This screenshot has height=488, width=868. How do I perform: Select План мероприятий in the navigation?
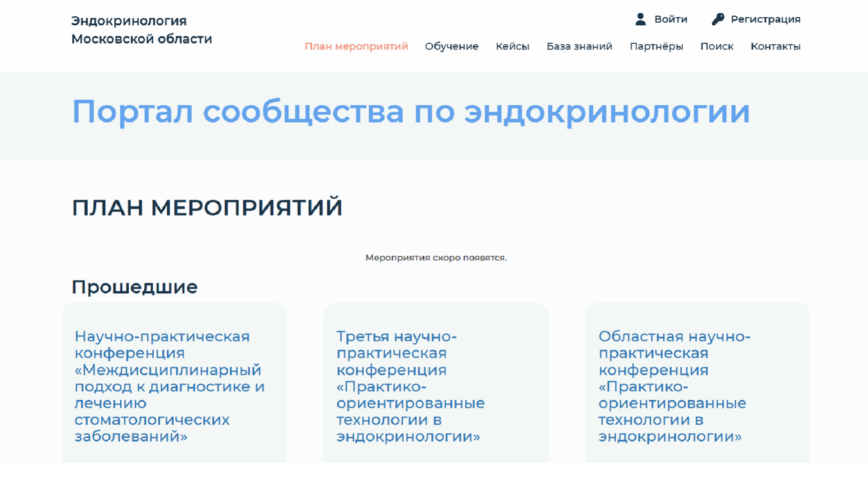(x=356, y=46)
